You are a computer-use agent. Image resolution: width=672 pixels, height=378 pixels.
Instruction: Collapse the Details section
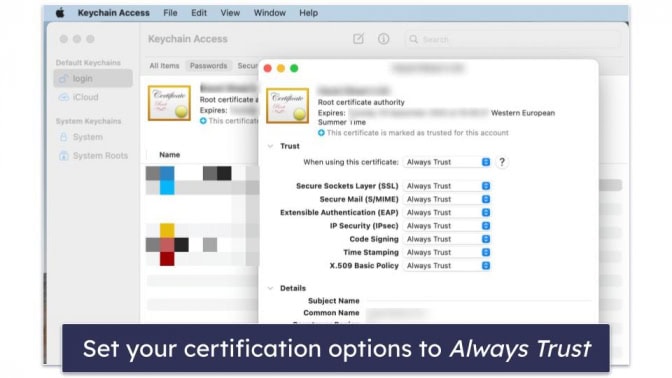coord(270,288)
